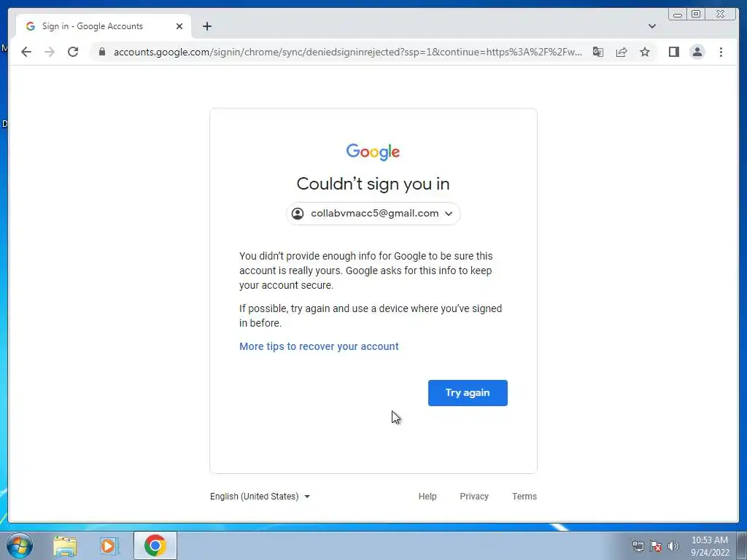Open the Chrome side panel
747x560 pixels.
pyautogui.click(x=673, y=52)
